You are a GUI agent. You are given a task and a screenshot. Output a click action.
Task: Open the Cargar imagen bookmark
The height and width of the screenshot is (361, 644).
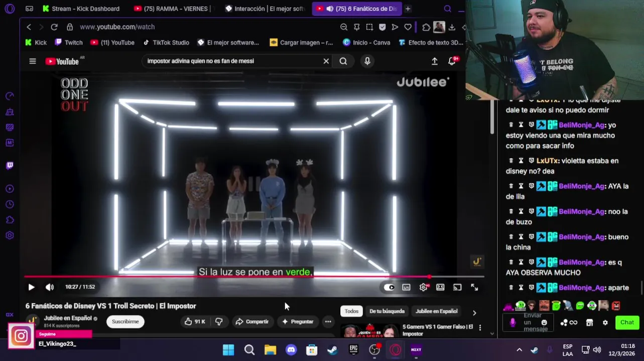click(301, 43)
